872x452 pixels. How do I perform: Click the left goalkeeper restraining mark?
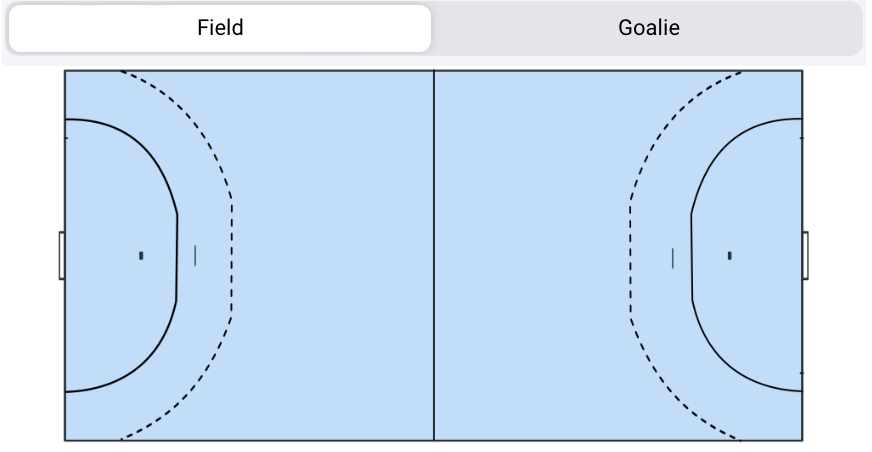[x=141, y=256]
